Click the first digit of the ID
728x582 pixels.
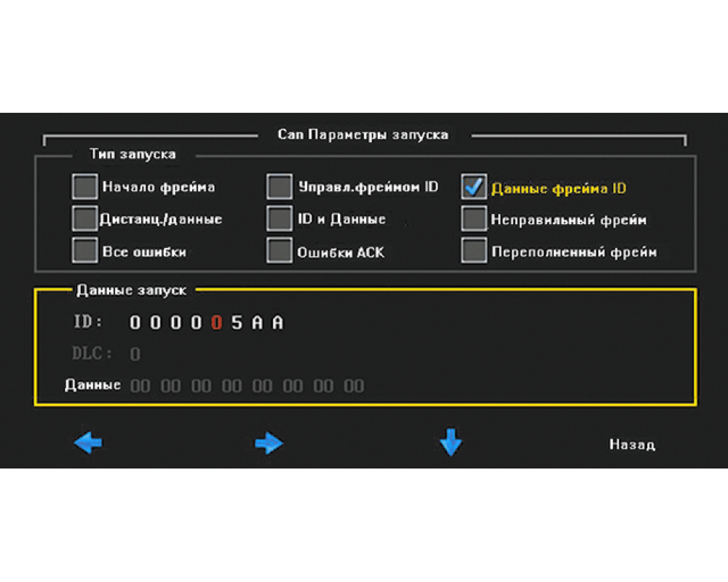[x=135, y=323]
